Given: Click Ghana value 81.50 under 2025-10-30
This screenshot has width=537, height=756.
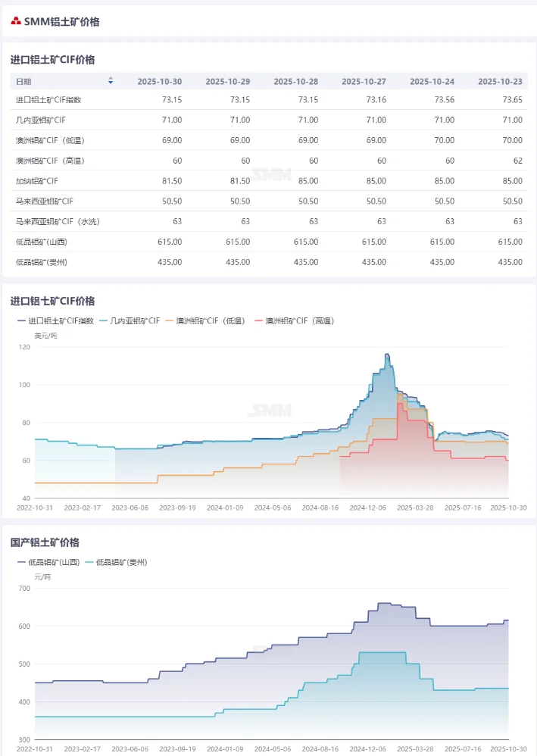Looking at the screenshot, I should [172, 181].
